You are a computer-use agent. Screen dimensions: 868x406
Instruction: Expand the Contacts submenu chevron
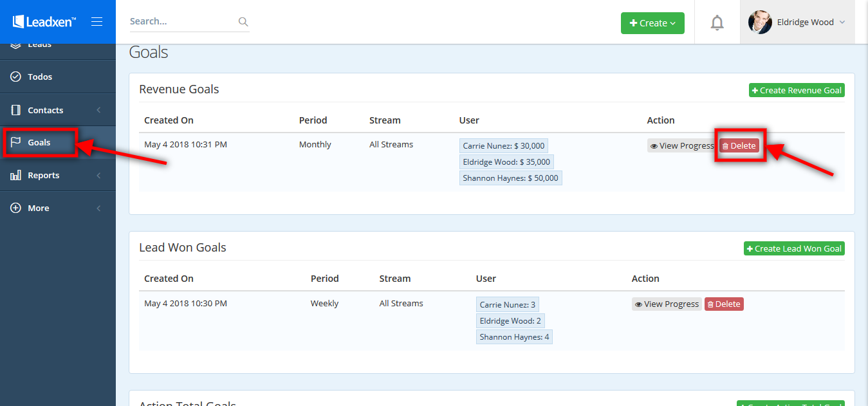coord(98,110)
